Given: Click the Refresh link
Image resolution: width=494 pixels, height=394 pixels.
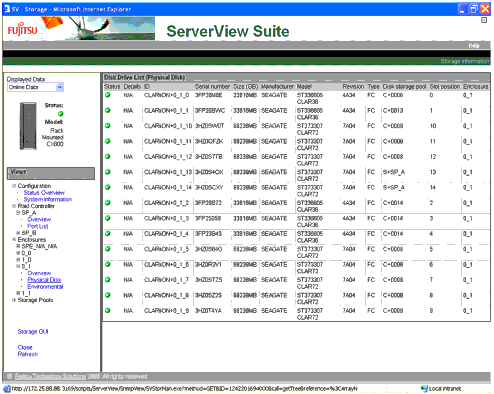Looking at the screenshot, I should pyautogui.click(x=28, y=354).
